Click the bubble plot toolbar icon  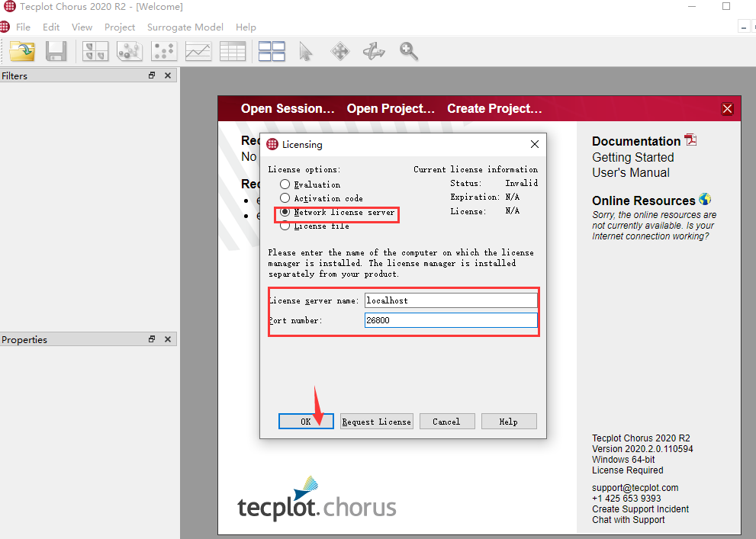[x=129, y=51]
